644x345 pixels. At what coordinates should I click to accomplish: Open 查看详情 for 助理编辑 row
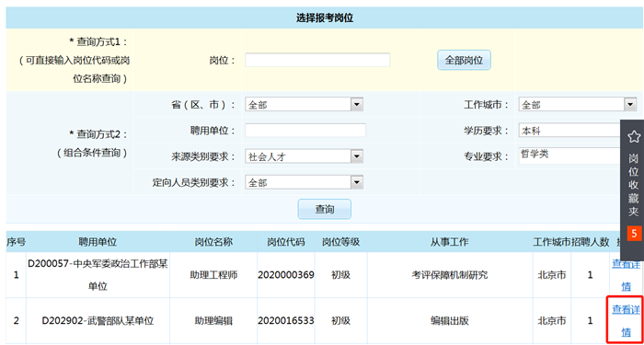(627, 320)
